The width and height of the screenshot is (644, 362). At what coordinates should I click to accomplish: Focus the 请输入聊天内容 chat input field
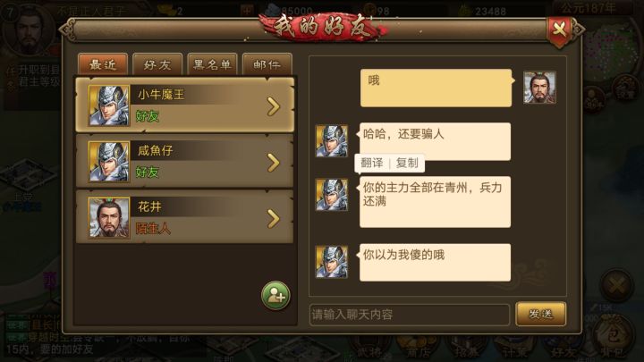(x=410, y=315)
